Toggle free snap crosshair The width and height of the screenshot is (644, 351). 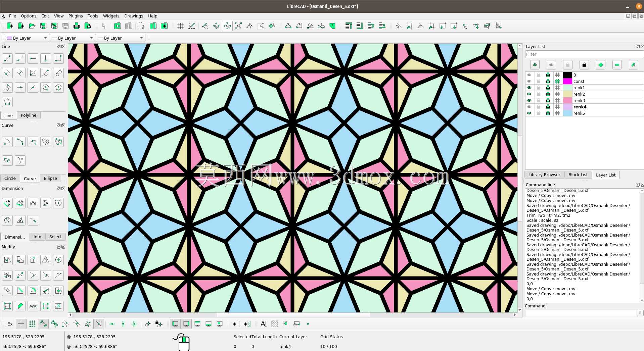tap(21, 324)
